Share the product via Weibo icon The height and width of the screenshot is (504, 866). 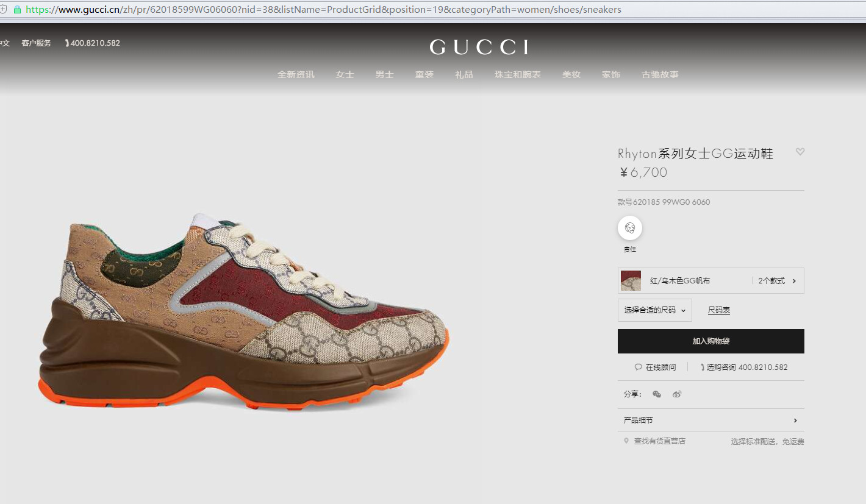677,394
